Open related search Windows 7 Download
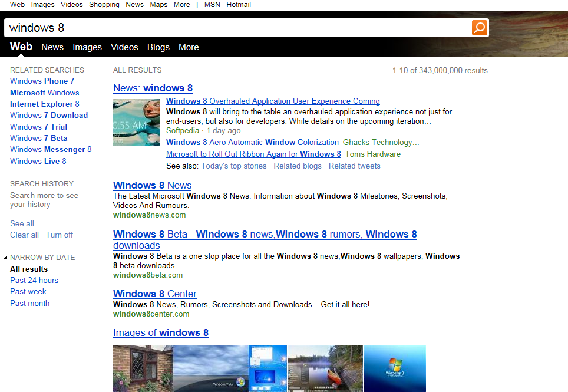568x392 pixels. (49, 115)
